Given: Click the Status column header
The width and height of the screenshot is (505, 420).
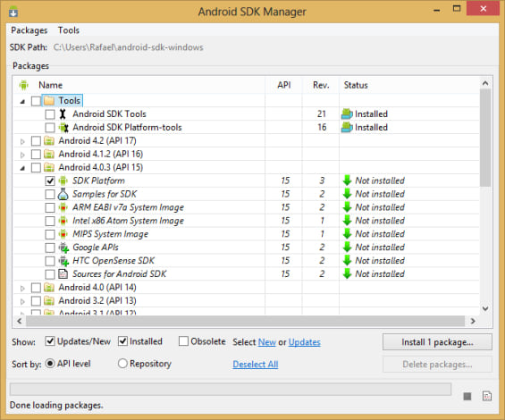Looking at the screenshot, I should (x=356, y=85).
